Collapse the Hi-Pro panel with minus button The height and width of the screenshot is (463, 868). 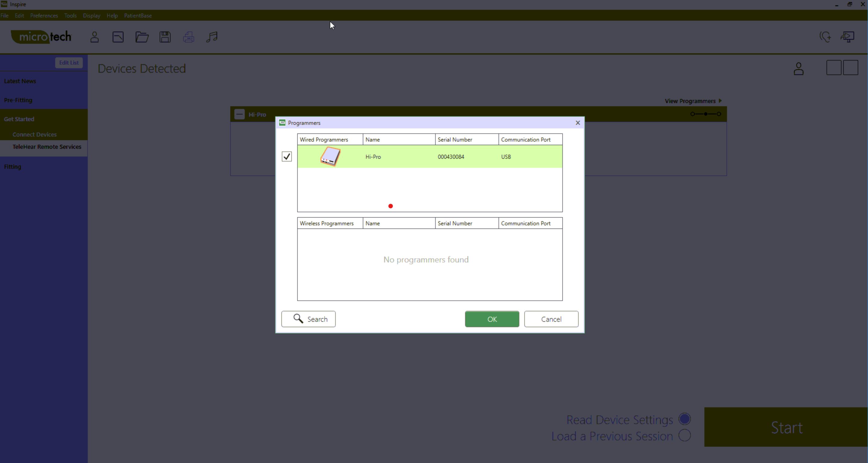[239, 114]
